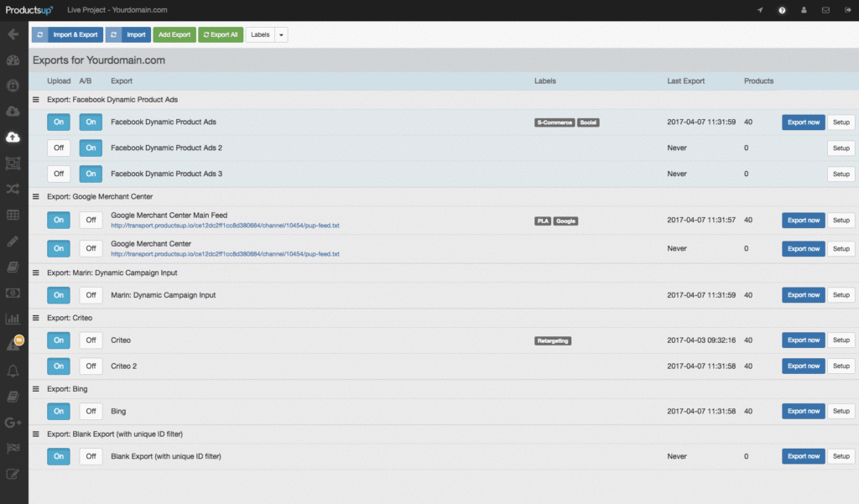Click the green Export All button

point(221,34)
